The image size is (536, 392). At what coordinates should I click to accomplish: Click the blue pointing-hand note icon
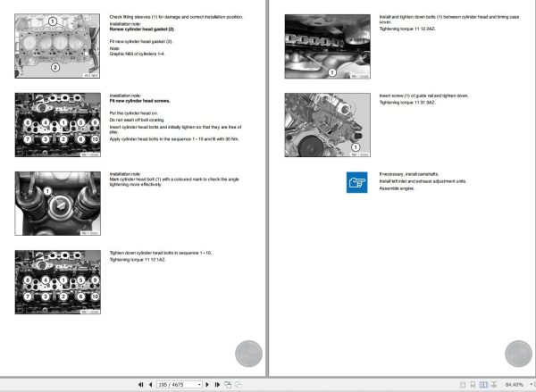click(356, 182)
